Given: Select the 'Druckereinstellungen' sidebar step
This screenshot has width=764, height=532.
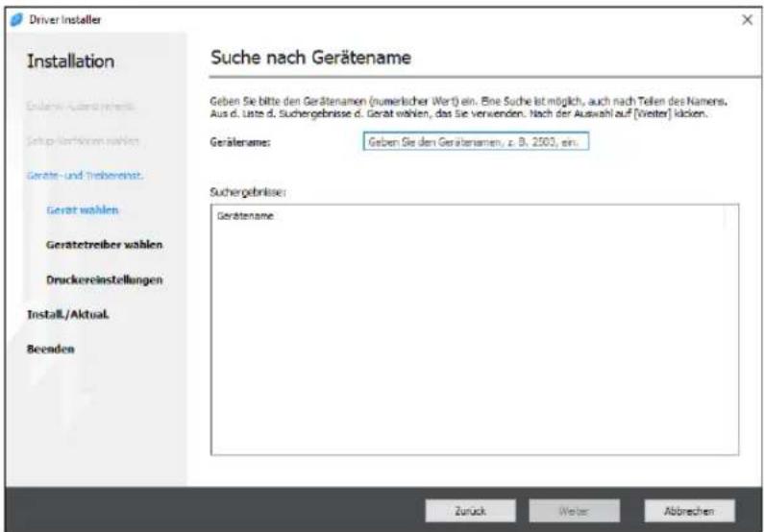Looking at the screenshot, I should (x=105, y=279).
